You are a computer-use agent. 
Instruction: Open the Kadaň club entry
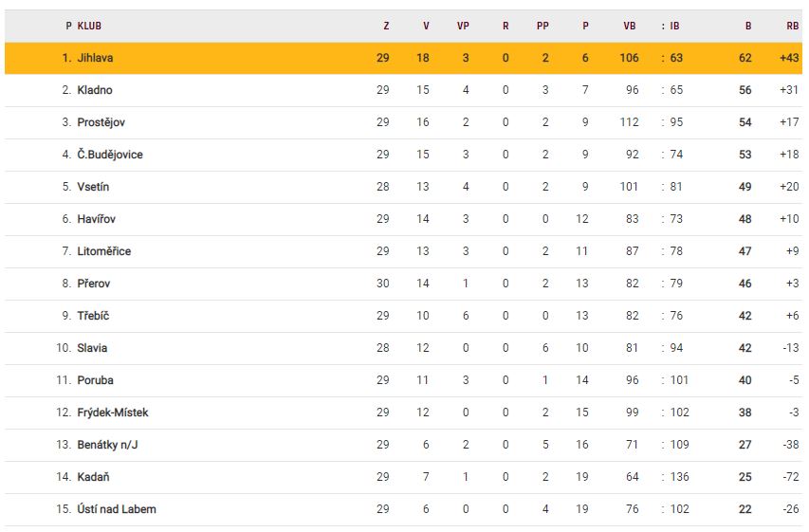pyautogui.click(x=93, y=477)
